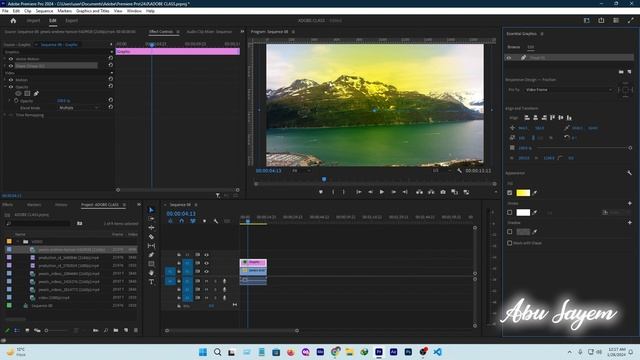
Task: Select the Rectangle tool
Action: click(x=151, y=264)
